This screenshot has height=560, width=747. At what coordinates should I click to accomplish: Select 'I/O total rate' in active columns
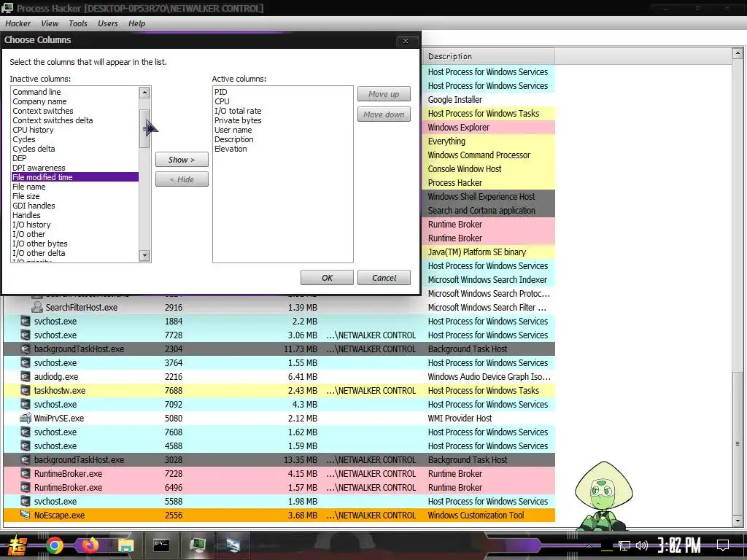pyautogui.click(x=238, y=111)
